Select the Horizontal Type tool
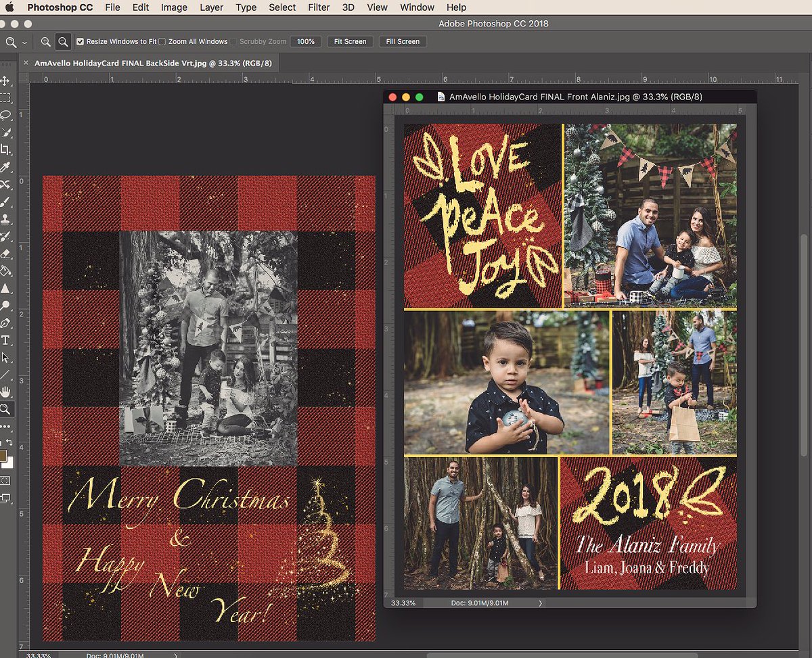 pyautogui.click(x=5, y=340)
